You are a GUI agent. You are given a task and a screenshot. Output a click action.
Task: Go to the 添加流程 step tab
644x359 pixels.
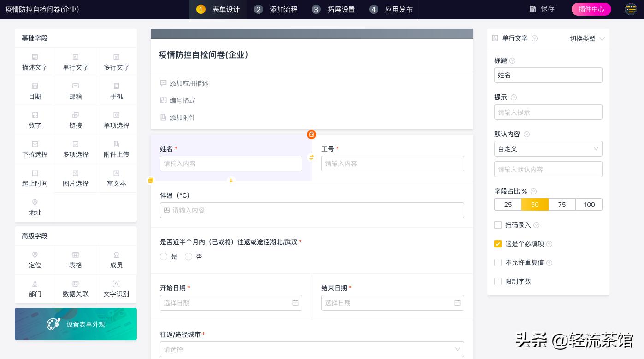coord(277,9)
